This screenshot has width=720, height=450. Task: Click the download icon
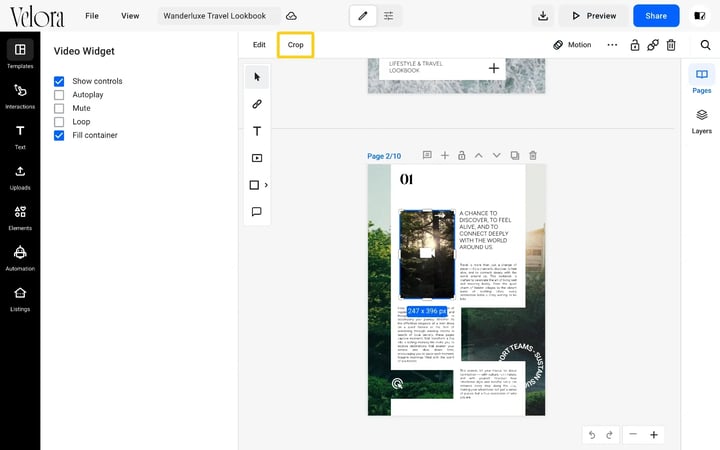[543, 16]
